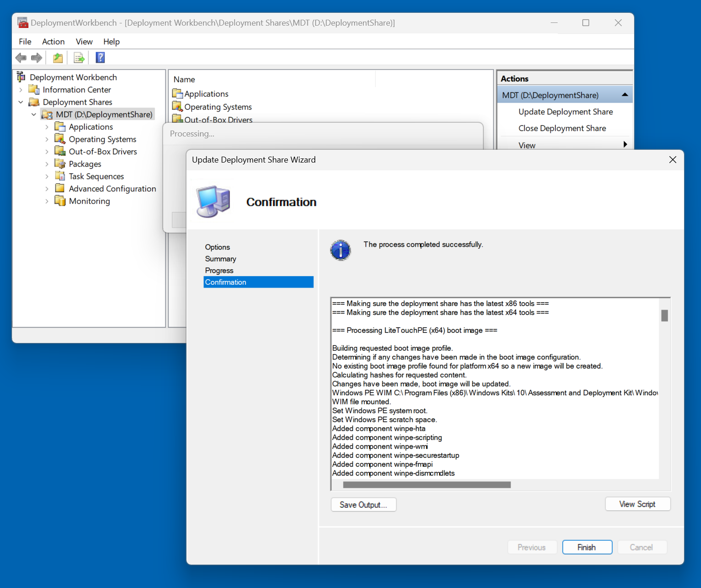Collapse the Deployment Shares node
Image resolution: width=701 pixels, height=588 pixels.
(21, 102)
